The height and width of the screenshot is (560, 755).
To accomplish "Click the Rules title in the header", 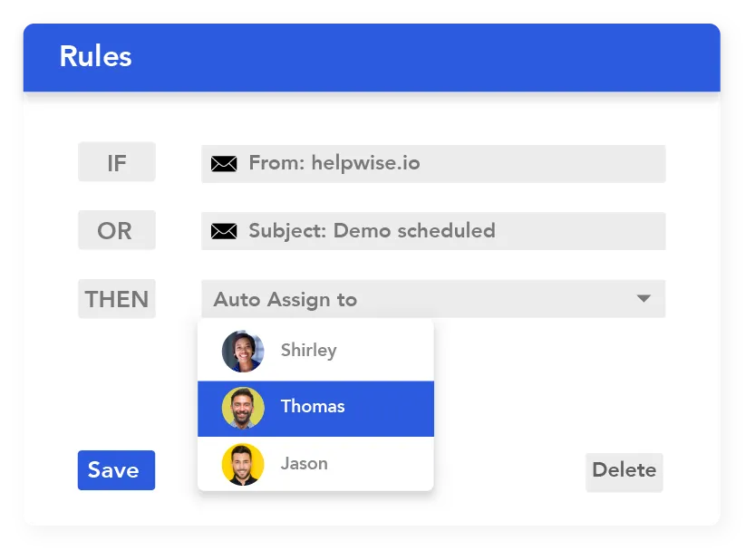I will (x=95, y=56).
